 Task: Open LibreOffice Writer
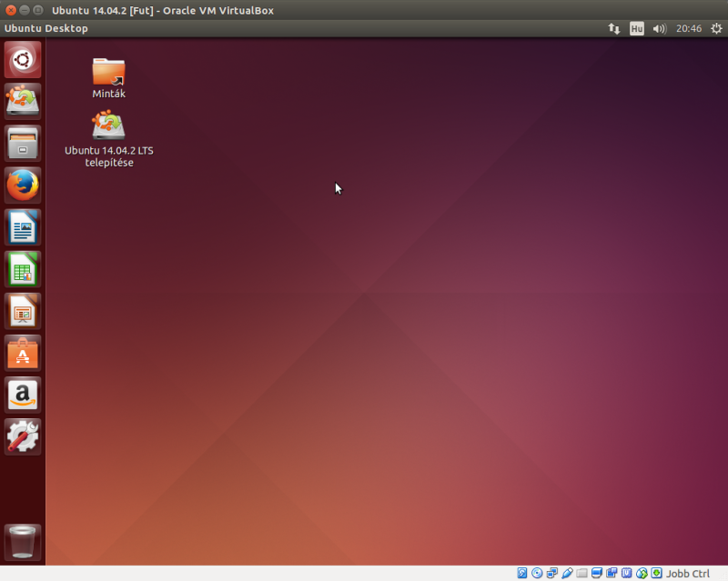coord(23,227)
